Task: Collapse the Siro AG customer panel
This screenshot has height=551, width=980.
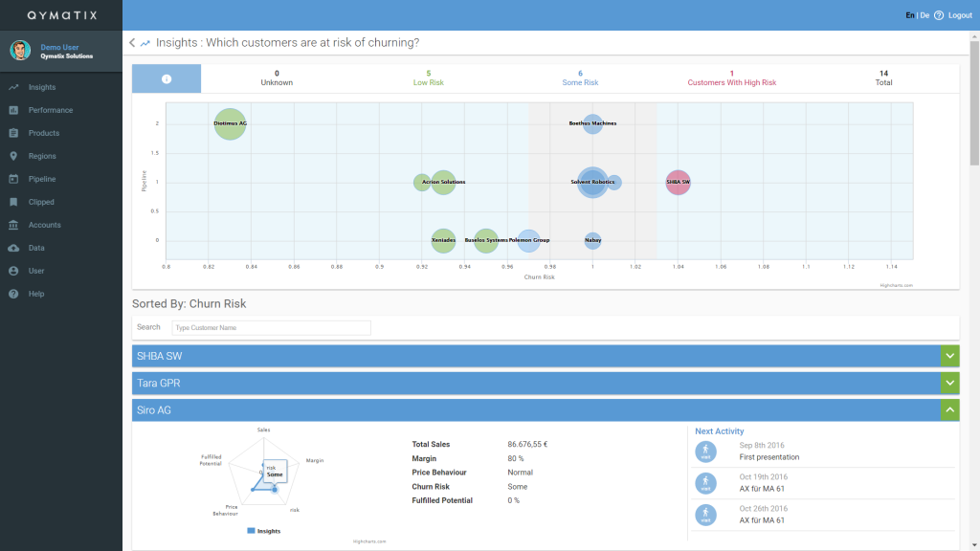Action: (x=949, y=409)
